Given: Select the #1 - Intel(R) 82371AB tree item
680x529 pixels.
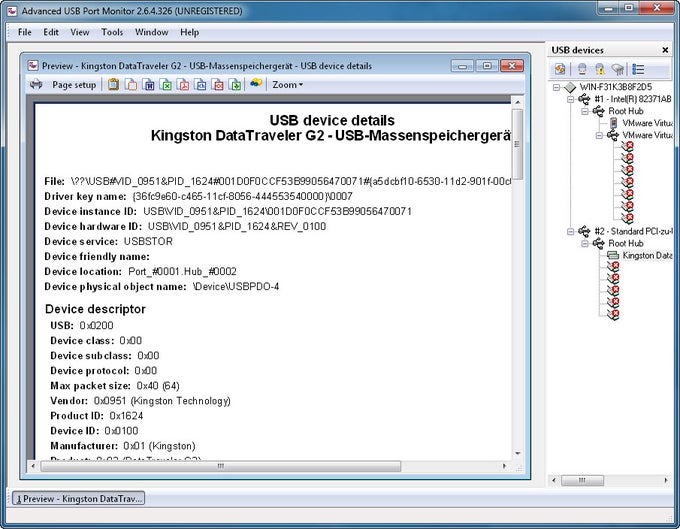Looking at the screenshot, I should pos(633,99).
